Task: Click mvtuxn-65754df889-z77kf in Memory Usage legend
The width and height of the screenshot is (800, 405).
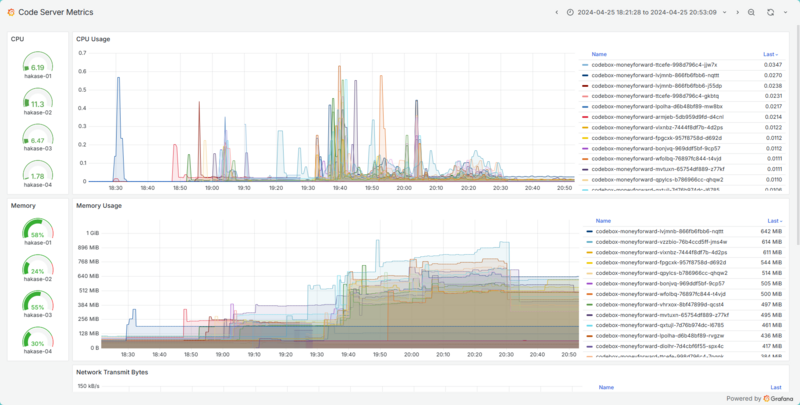Action: pyautogui.click(x=662, y=315)
